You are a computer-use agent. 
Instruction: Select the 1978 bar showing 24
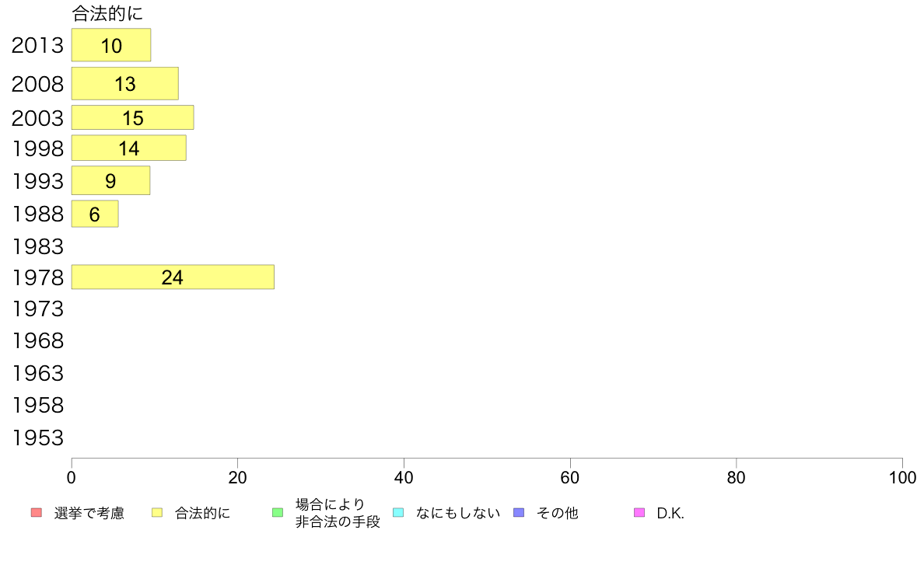tap(173, 277)
